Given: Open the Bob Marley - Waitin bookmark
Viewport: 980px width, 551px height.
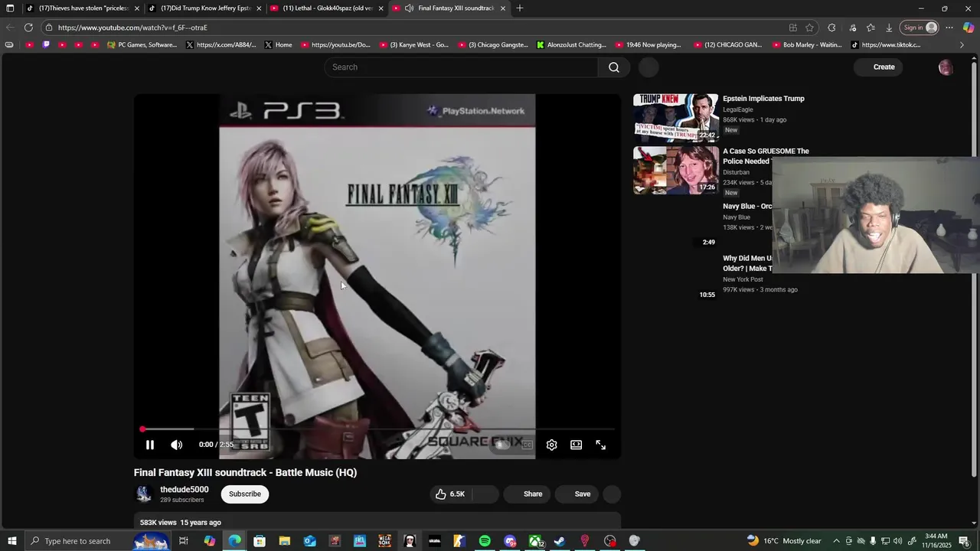Looking at the screenshot, I should (806, 45).
